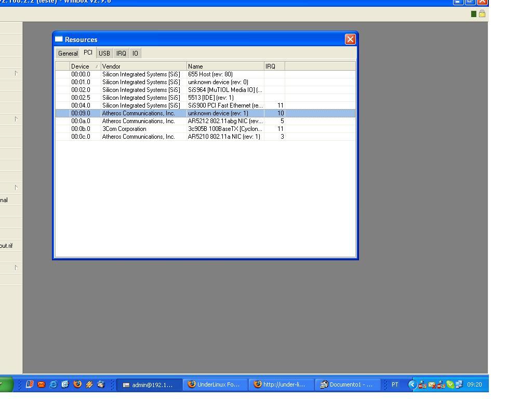Sort the table by Name column header
Viewport: 532px width, 399px height.
point(225,66)
